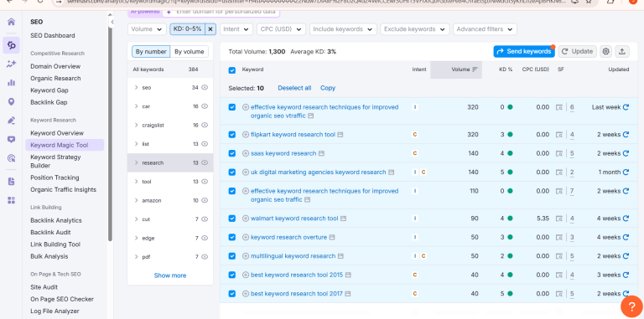Select All keywords row with 384
The image size is (644, 319).
pos(170,69)
